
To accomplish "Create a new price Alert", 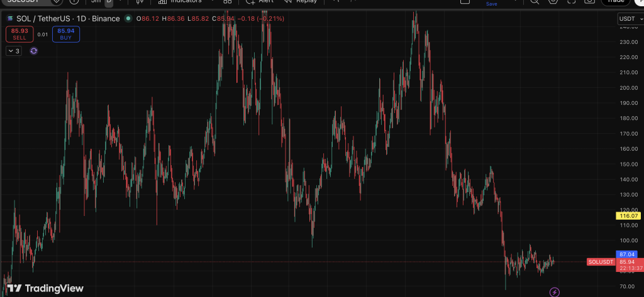I will click(259, 2).
